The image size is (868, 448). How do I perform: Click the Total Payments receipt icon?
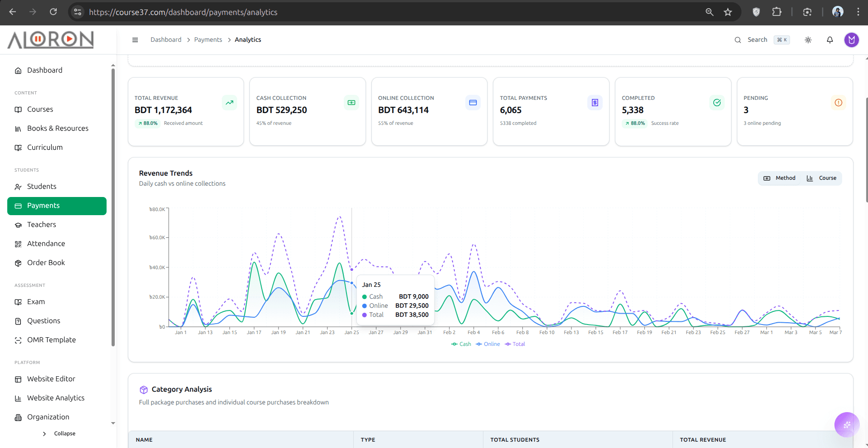tap(595, 103)
